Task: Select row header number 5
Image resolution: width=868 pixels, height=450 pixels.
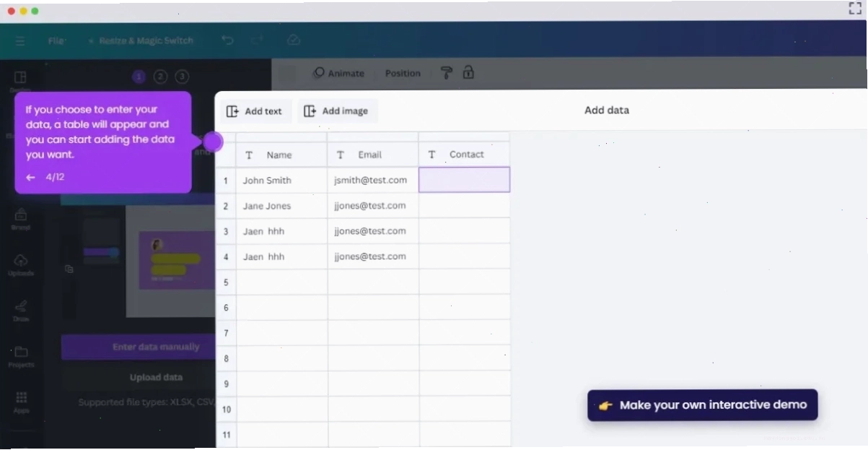Action: 226,282
